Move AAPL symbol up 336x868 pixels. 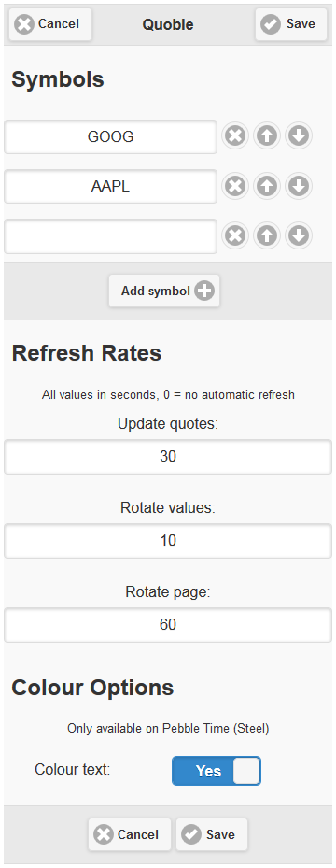coord(267,186)
